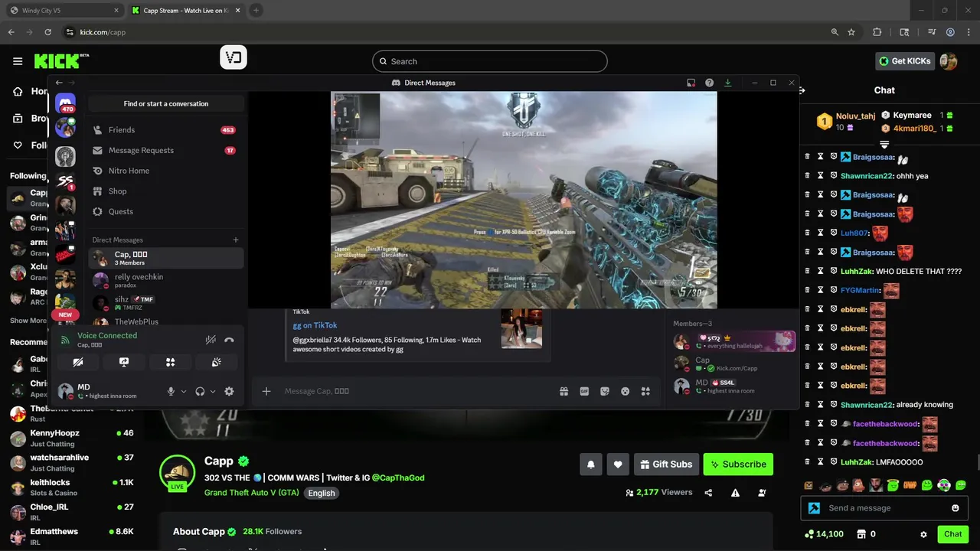Open the @CapThaGod link

click(398, 478)
